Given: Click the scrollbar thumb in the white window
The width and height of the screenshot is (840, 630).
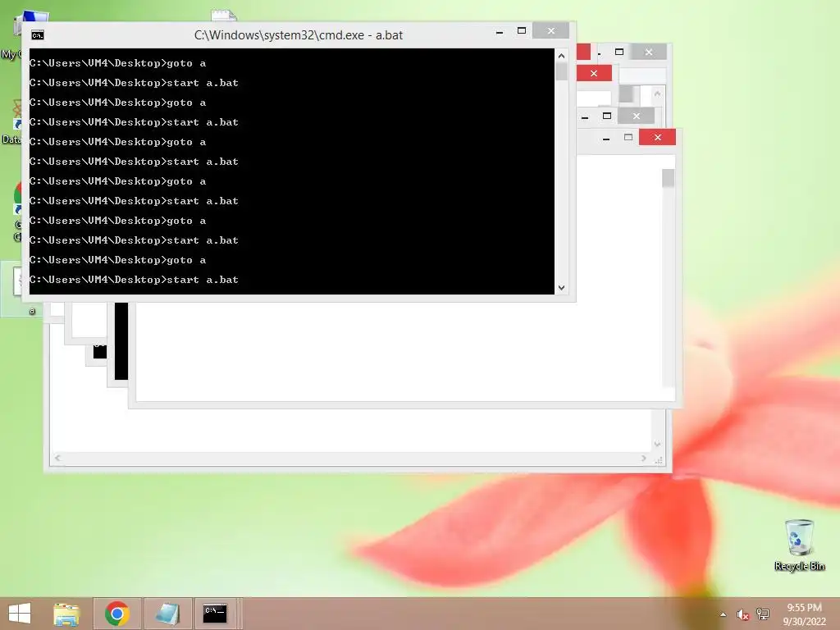Looking at the screenshot, I should pos(668,178).
